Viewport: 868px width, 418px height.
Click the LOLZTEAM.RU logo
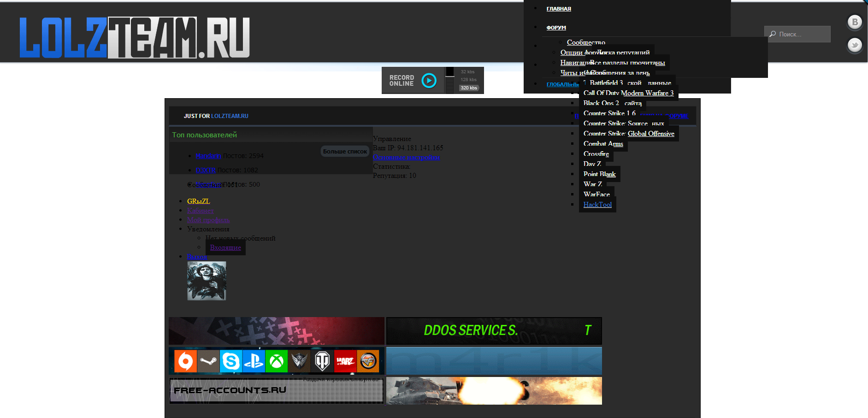[135, 38]
